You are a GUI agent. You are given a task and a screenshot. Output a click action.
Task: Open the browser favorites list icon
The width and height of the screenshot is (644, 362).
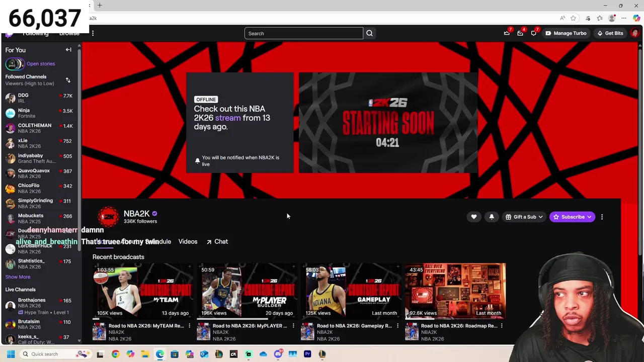[x=600, y=18]
